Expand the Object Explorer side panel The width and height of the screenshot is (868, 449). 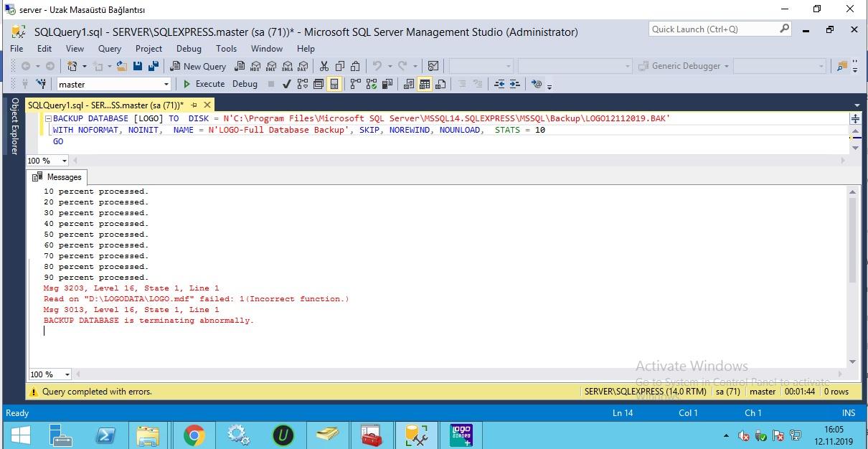pos(14,126)
